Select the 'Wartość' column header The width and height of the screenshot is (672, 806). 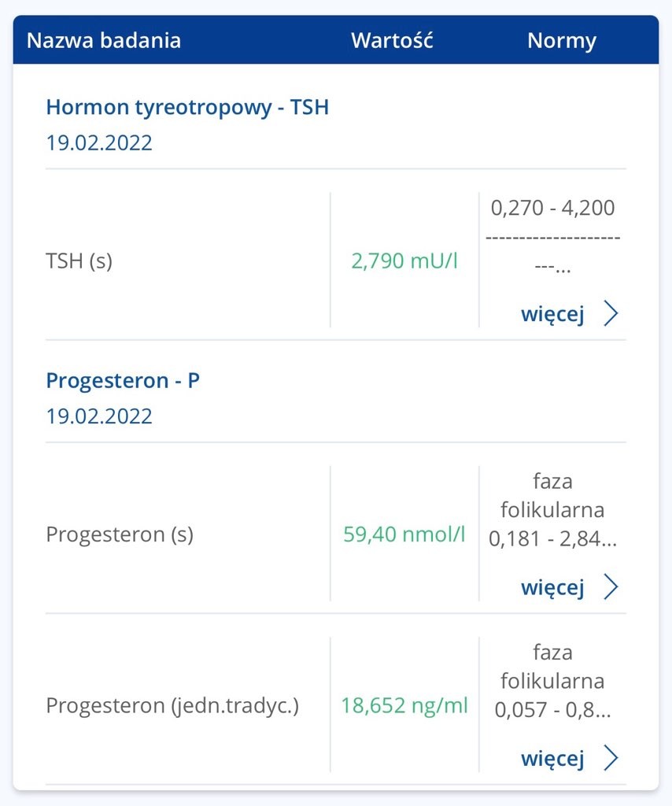[x=392, y=40]
